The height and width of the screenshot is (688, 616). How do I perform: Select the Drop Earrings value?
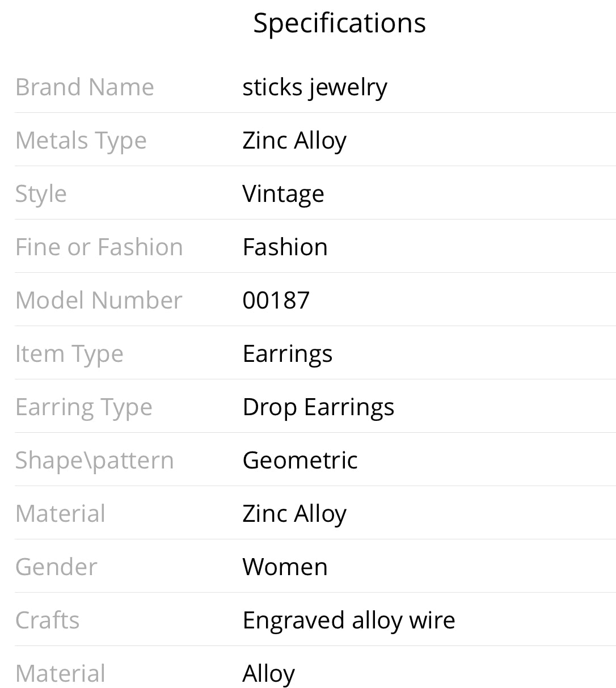318,407
